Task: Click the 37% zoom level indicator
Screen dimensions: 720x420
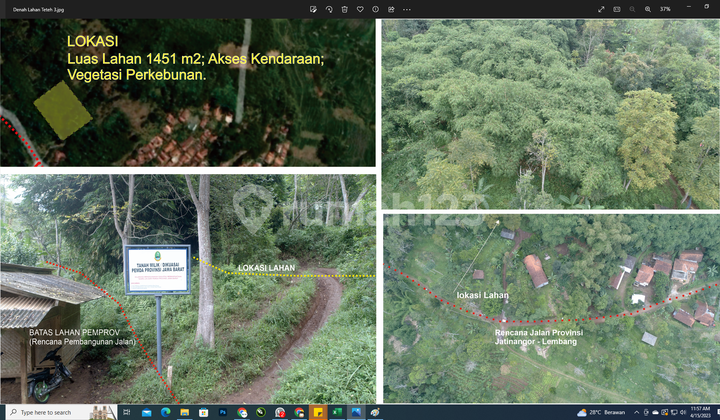Action: click(x=665, y=9)
